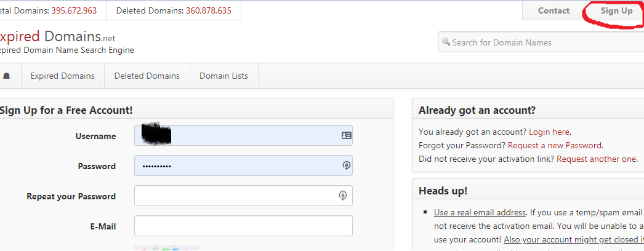
Task: Click into the Password input field
Action: tap(243, 165)
